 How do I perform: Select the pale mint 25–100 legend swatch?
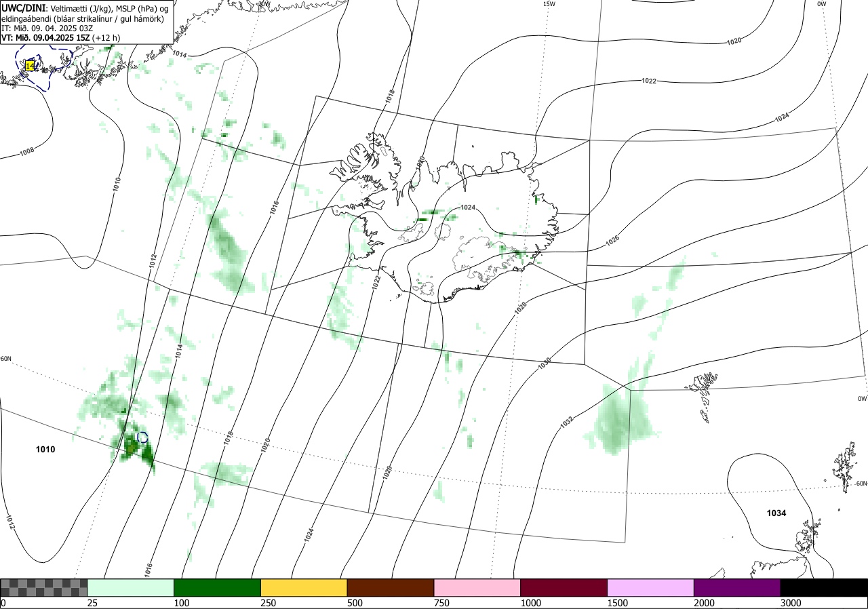[x=131, y=587]
